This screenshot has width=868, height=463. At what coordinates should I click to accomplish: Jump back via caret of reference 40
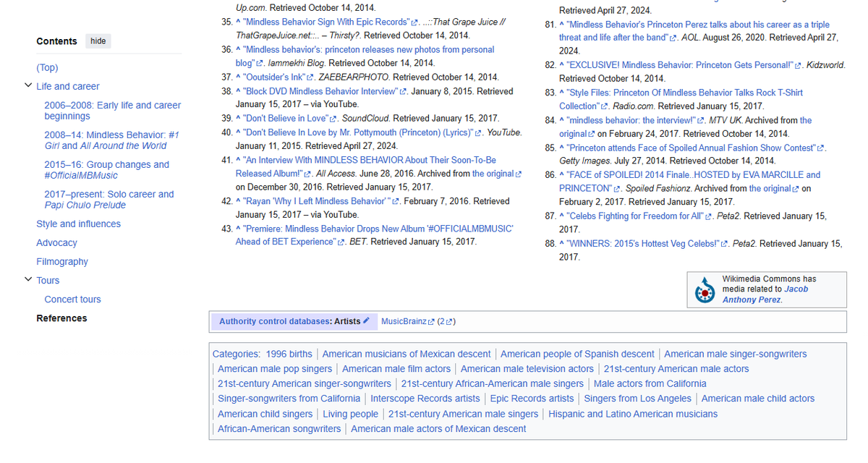coord(239,133)
